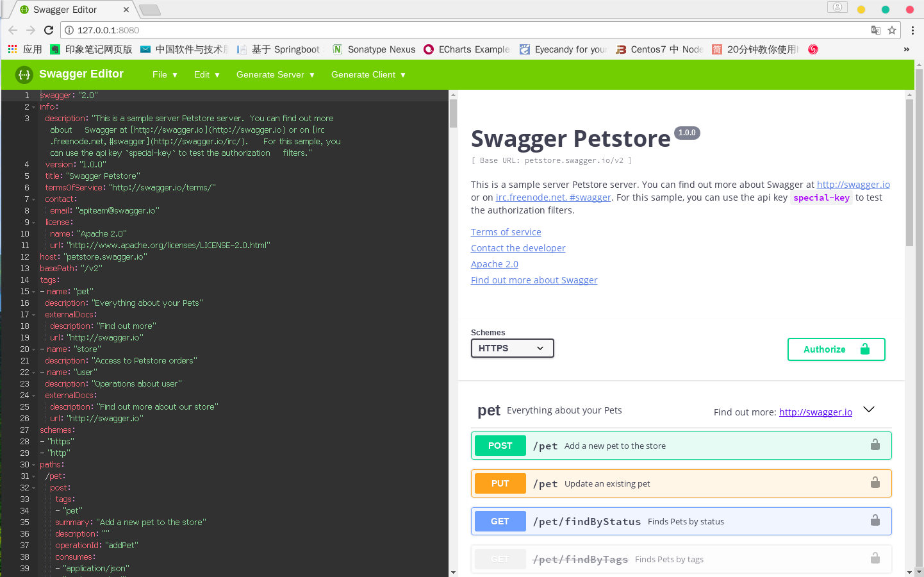Fold the paths block at line 30
The image size is (924, 577).
pyautogui.click(x=34, y=465)
